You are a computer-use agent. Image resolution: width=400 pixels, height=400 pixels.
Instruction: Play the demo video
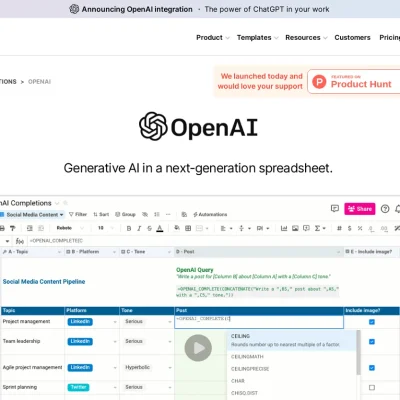point(198,348)
